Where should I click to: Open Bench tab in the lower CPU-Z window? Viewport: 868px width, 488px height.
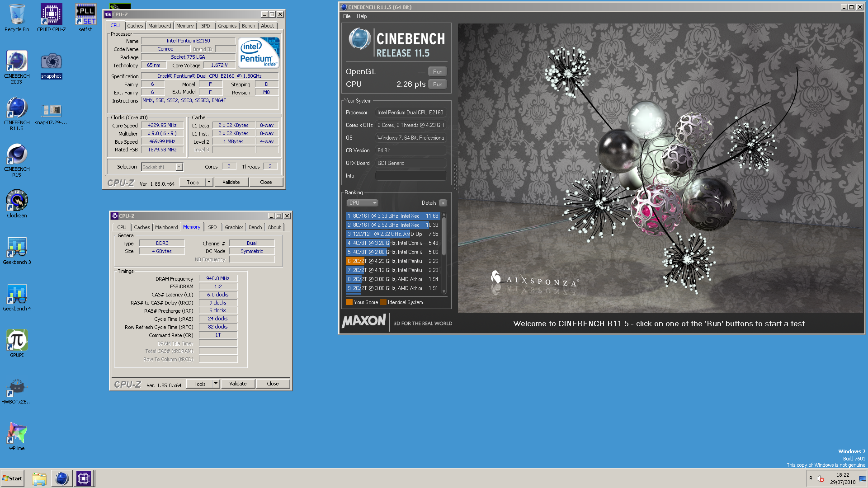[255, 227]
